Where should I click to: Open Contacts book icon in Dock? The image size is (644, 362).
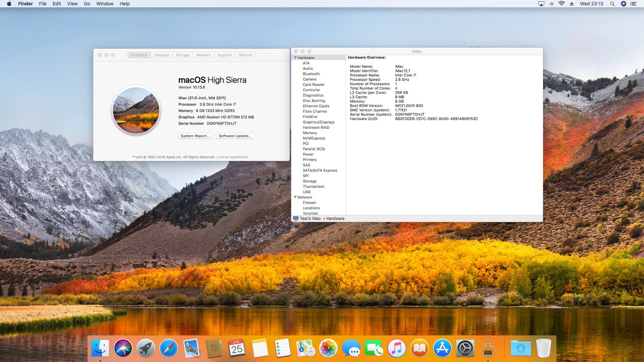214,348
